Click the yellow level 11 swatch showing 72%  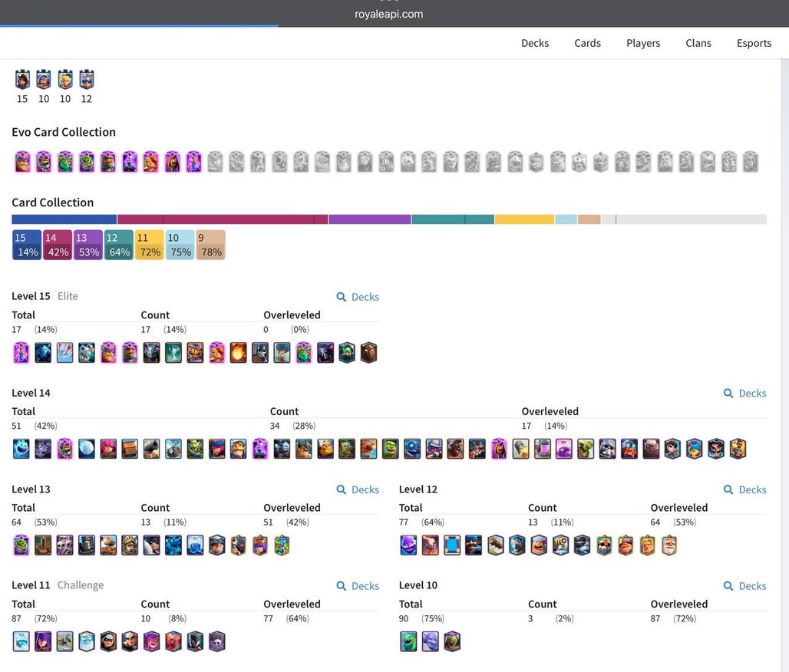150,245
